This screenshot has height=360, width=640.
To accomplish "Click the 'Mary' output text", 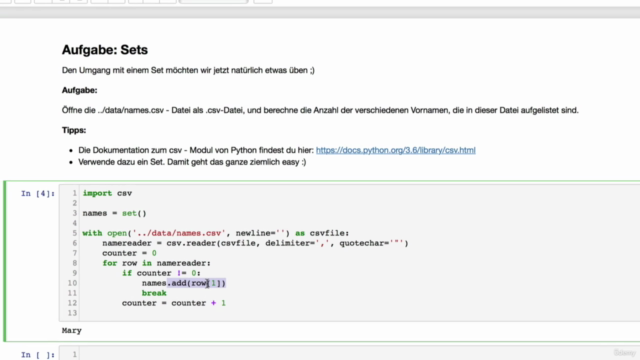I will 72,331.
